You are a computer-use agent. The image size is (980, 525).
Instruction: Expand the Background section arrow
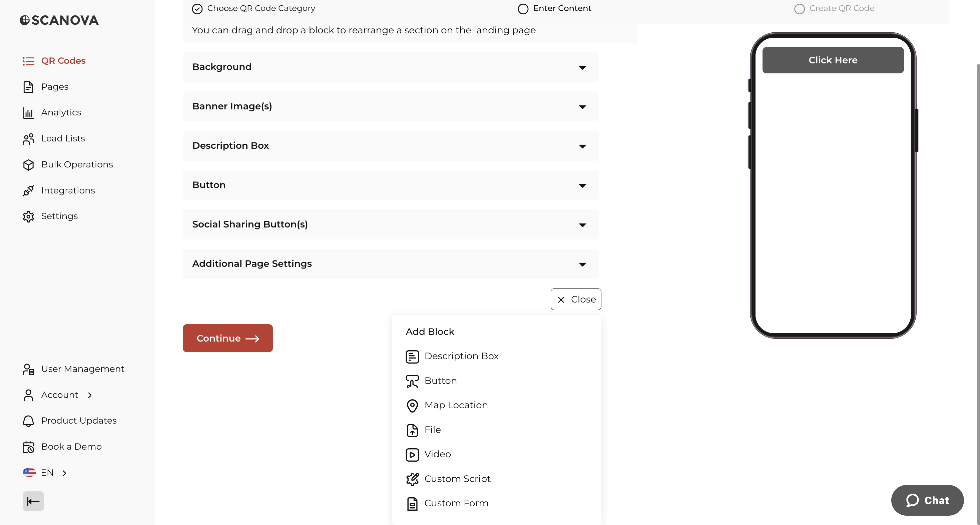point(582,68)
